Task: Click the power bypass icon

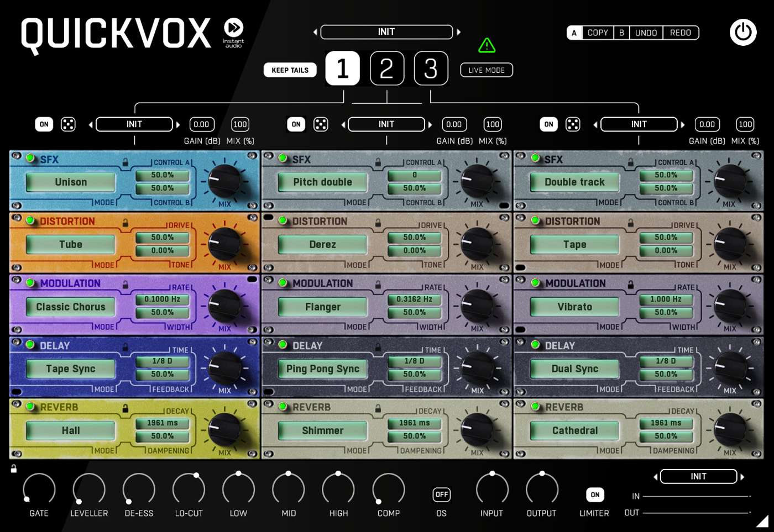Action: point(742,33)
